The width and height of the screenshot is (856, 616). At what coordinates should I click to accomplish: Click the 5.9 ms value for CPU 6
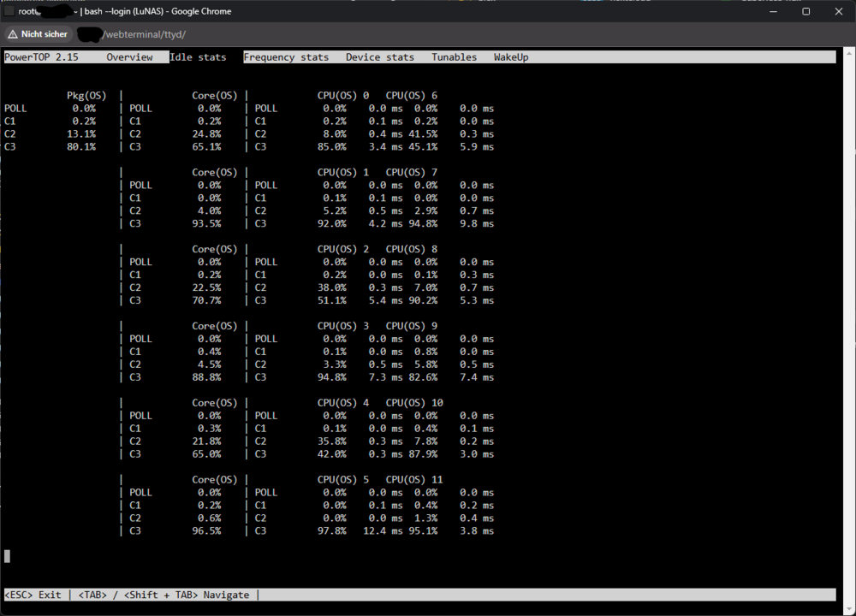477,147
